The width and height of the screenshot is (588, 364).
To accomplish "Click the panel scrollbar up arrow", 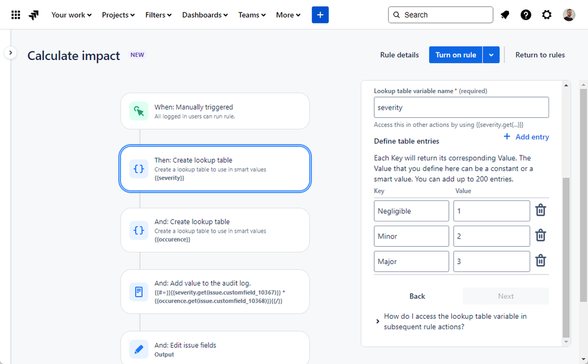I will (x=566, y=85).
